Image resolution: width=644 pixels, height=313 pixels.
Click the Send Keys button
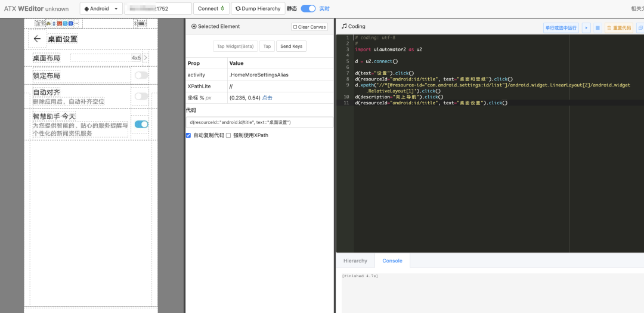[291, 47]
